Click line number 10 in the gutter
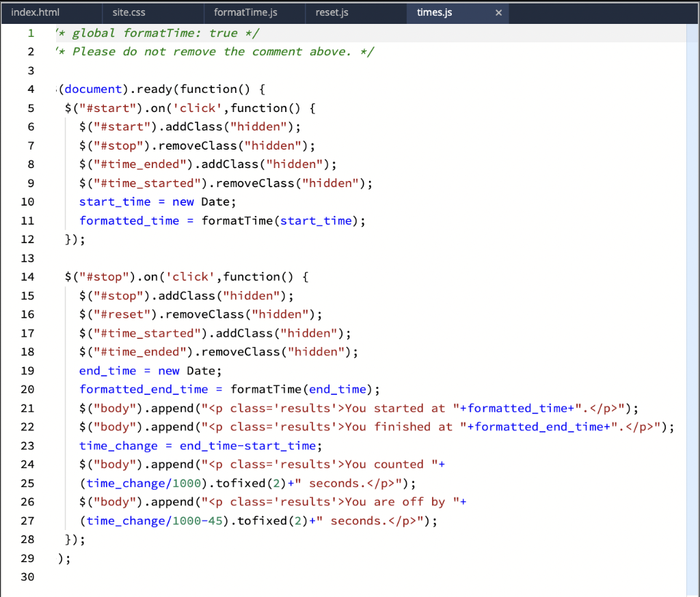This screenshot has width=700, height=597. tap(27, 202)
